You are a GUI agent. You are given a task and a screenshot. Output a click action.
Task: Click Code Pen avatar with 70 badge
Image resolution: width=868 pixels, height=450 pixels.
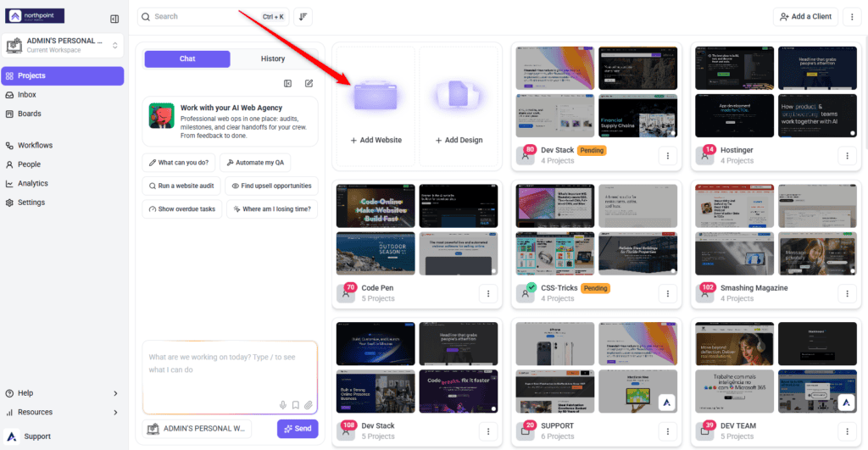(346, 293)
